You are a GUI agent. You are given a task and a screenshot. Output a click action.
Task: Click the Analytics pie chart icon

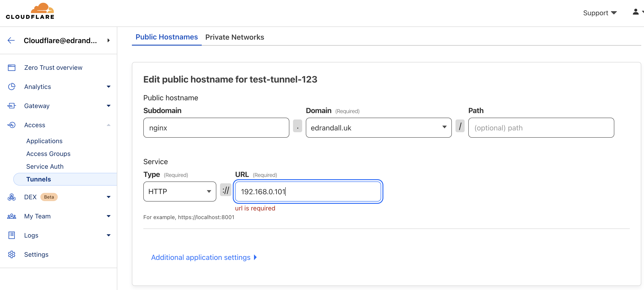(11, 87)
